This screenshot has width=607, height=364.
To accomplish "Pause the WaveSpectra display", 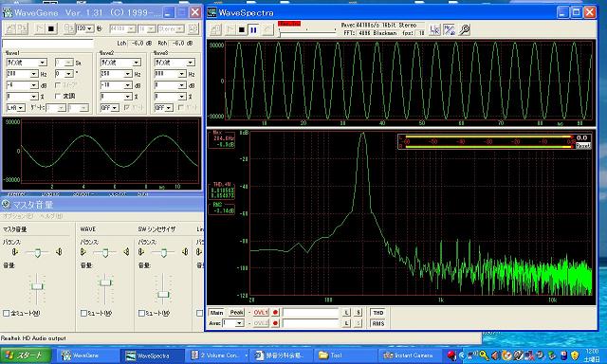I will (x=253, y=29).
